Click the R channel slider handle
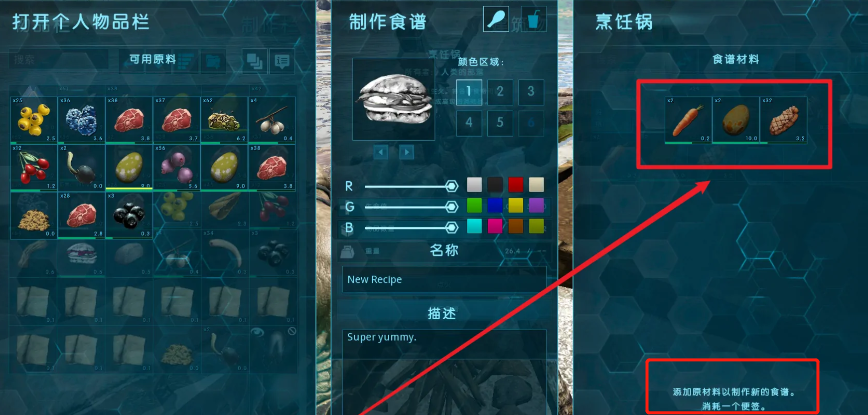Image resolution: width=868 pixels, height=415 pixels. click(x=451, y=187)
